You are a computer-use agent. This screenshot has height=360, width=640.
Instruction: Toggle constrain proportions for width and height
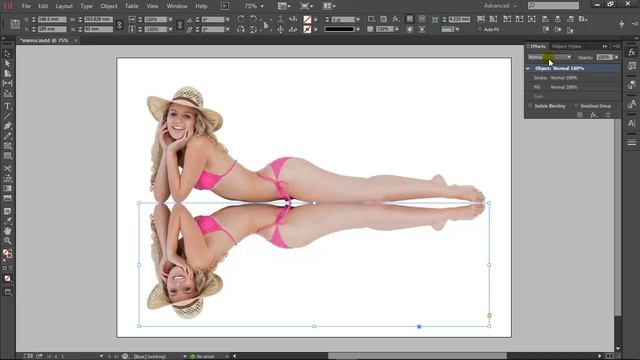(x=119, y=24)
